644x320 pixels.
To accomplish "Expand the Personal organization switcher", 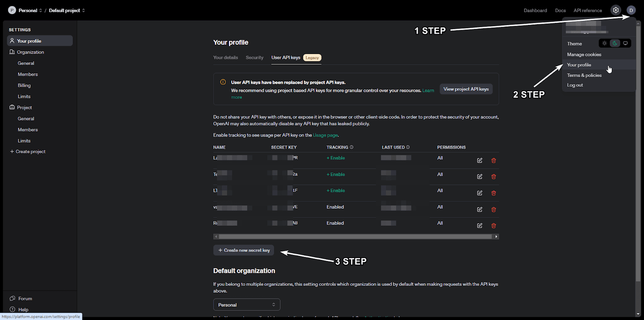I will point(30,10).
